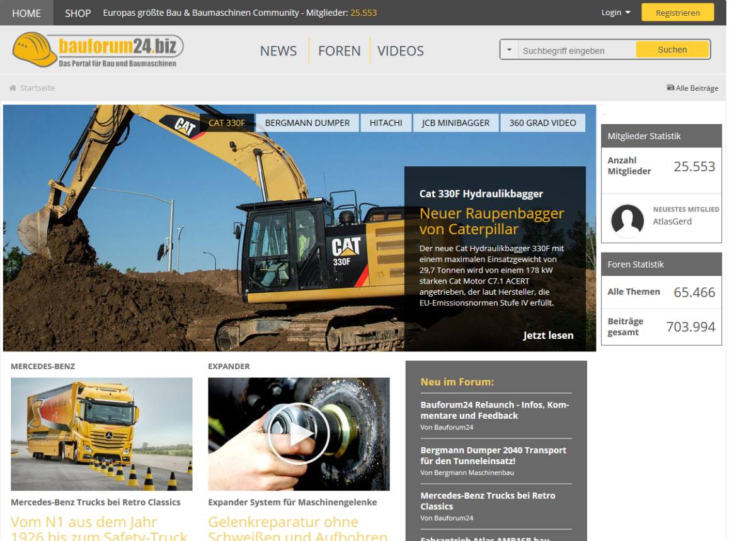Go to the NEWS section
The image size is (756, 541).
[278, 51]
